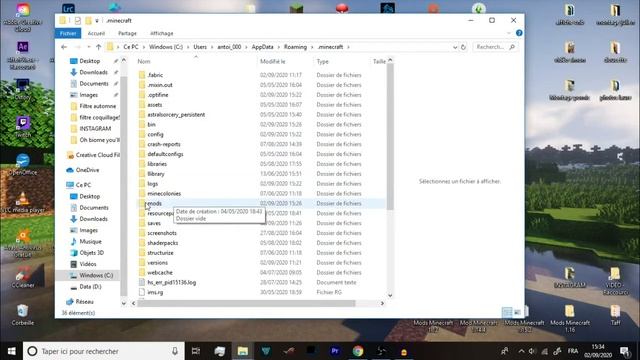Select the screenshots folder icon
This screenshot has width=640, height=360.
[x=142, y=233]
